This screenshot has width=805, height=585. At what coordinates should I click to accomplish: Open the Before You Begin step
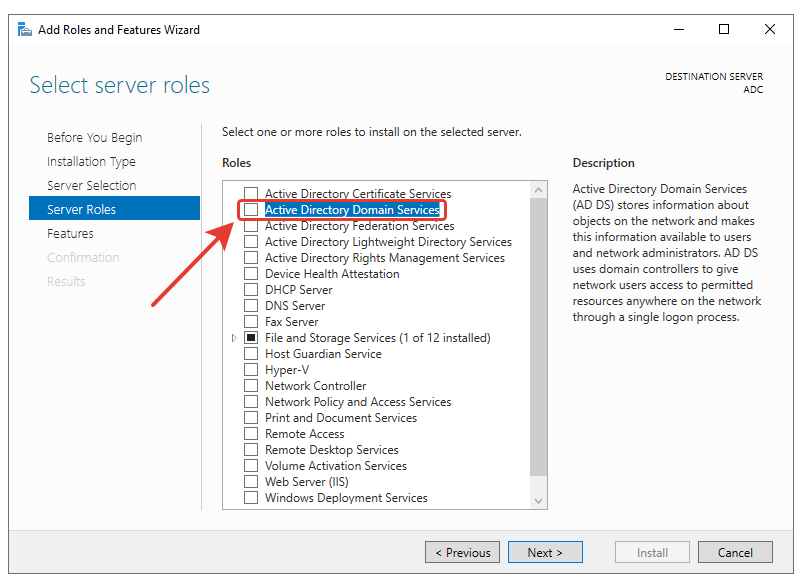click(94, 138)
